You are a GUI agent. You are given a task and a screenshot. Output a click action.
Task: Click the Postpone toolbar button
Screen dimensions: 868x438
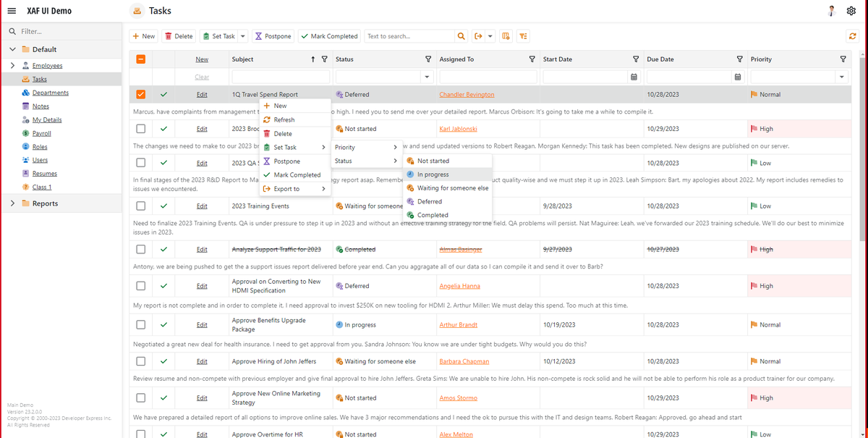click(273, 36)
